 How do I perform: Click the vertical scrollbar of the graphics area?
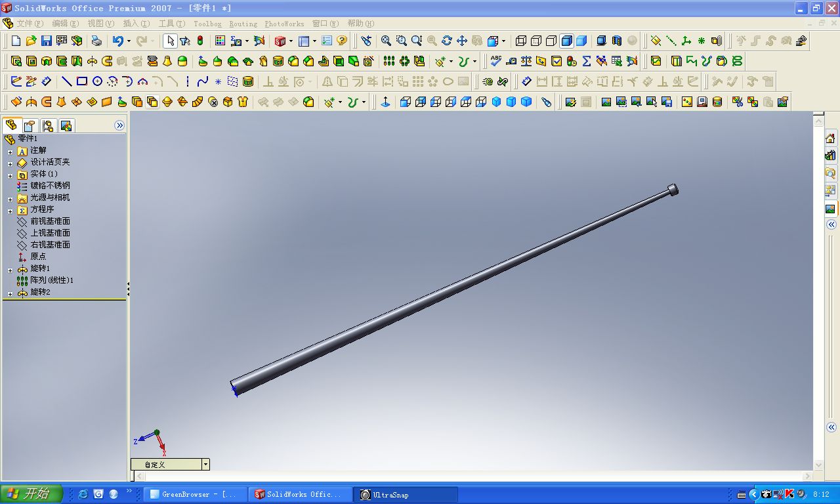(818, 293)
